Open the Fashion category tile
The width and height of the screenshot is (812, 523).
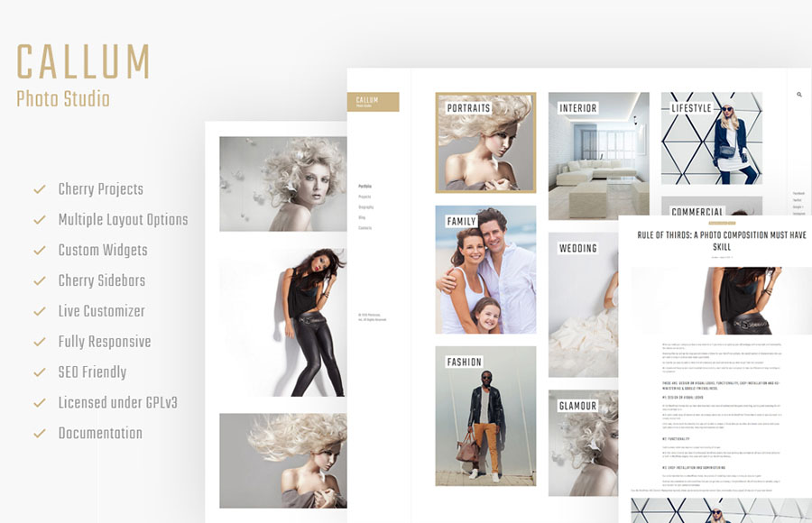(x=485, y=416)
